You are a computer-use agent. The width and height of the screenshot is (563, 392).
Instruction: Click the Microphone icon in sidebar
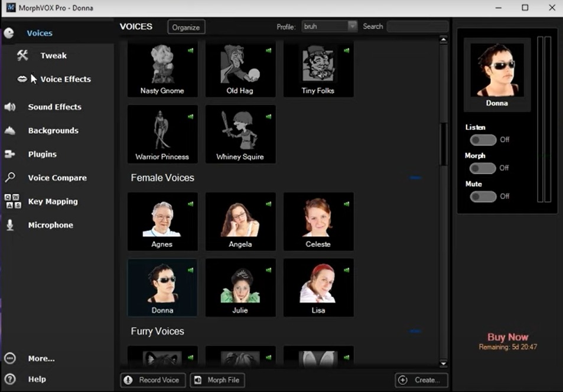pos(10,225)
